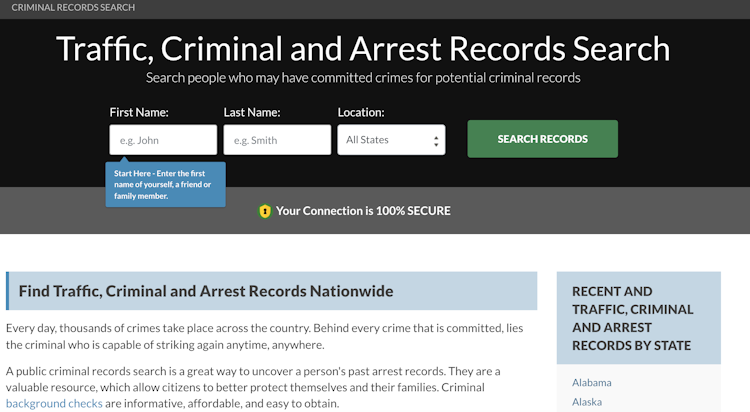Screen dimensions: 750x412
Task: Select Alaska in the state list
Action: pos(587,402)
